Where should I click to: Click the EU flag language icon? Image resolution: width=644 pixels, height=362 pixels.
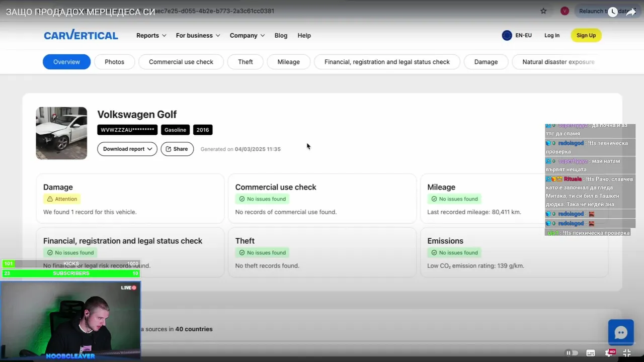(507, 35)
